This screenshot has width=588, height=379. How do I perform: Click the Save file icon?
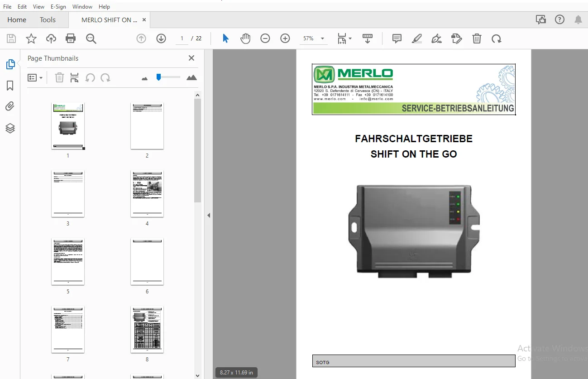click(11, 38)
